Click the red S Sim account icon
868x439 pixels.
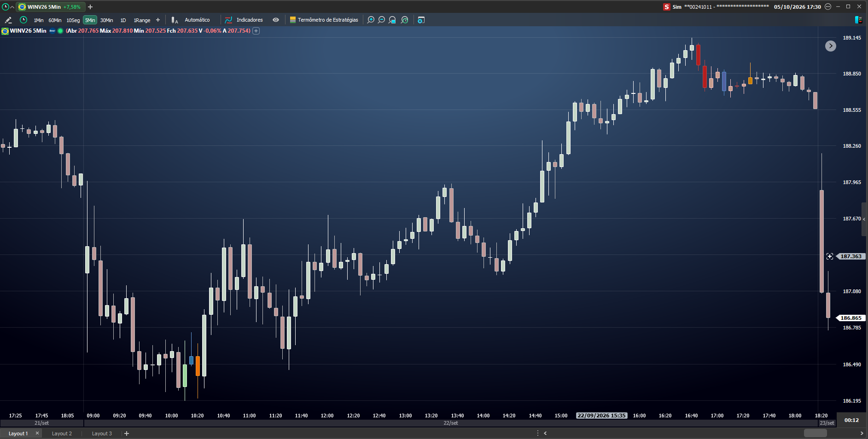click(x=666, y=7)
